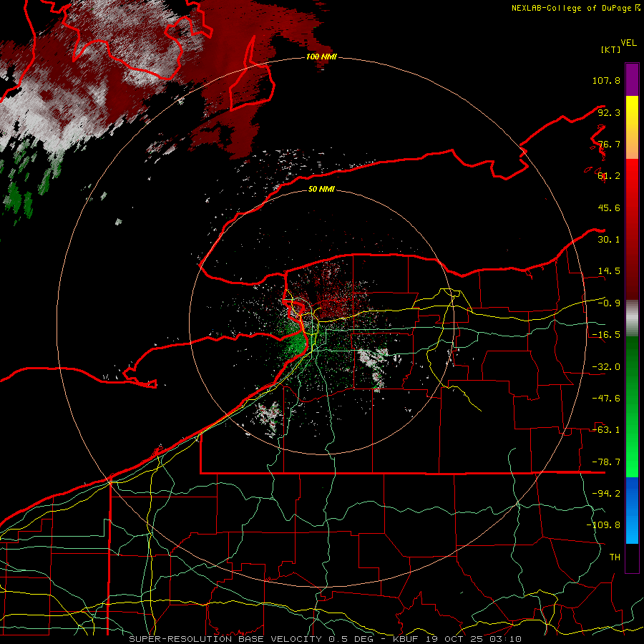This screenshot has height=644, width=644.
Task: Click the 100 NMI range ring label
Action: 321,57
